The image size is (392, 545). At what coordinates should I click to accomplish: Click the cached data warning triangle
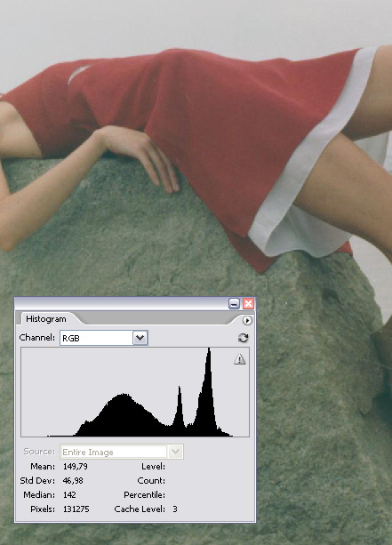point(239,359)
